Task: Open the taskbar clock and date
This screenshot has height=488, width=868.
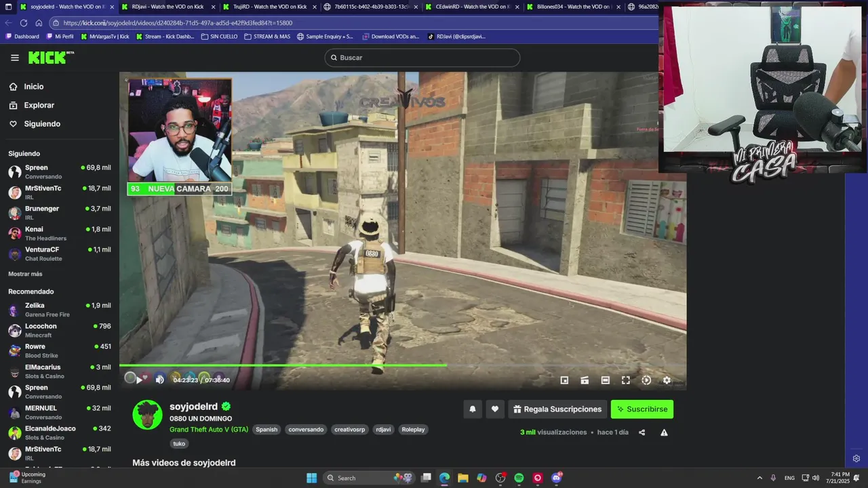Action: click(838, 478)
